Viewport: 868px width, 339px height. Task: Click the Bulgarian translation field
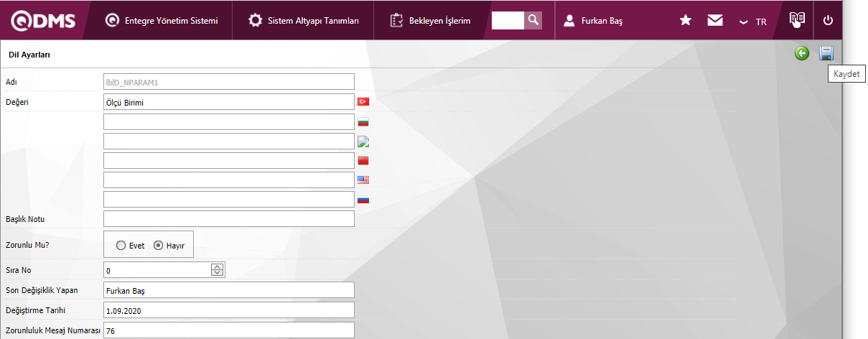[x=229, y=121]
